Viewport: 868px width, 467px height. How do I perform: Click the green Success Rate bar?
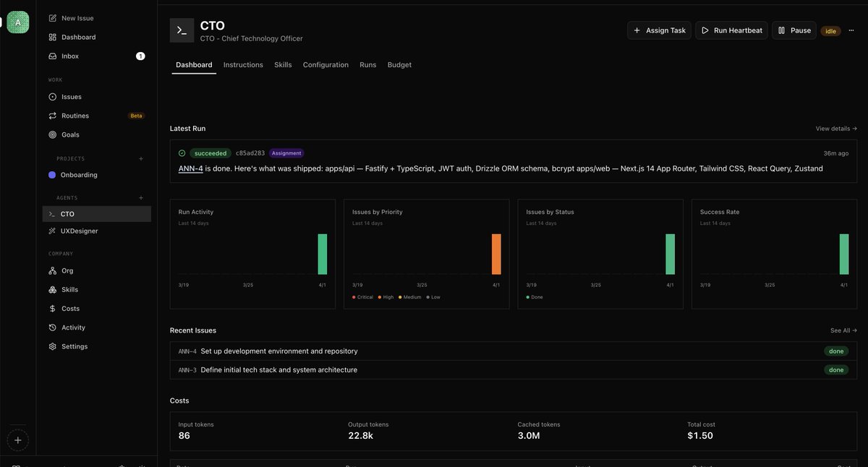(844, 254)
